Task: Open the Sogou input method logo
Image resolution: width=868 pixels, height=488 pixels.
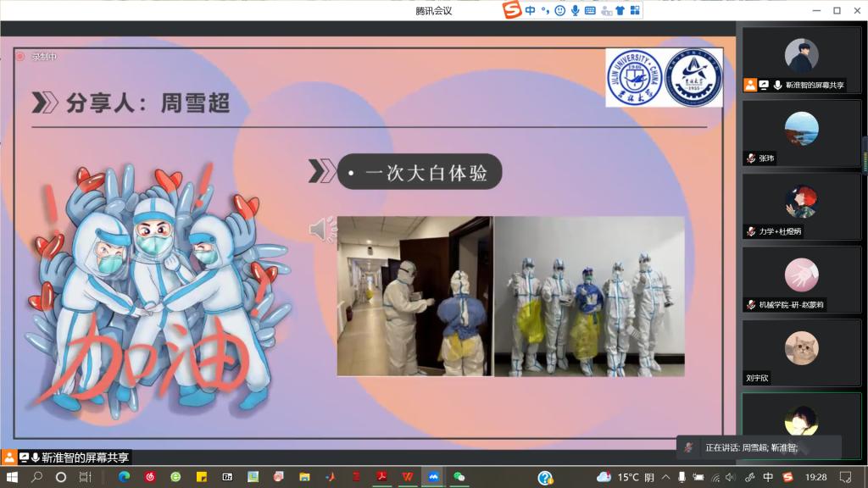Action: point(511,10)
